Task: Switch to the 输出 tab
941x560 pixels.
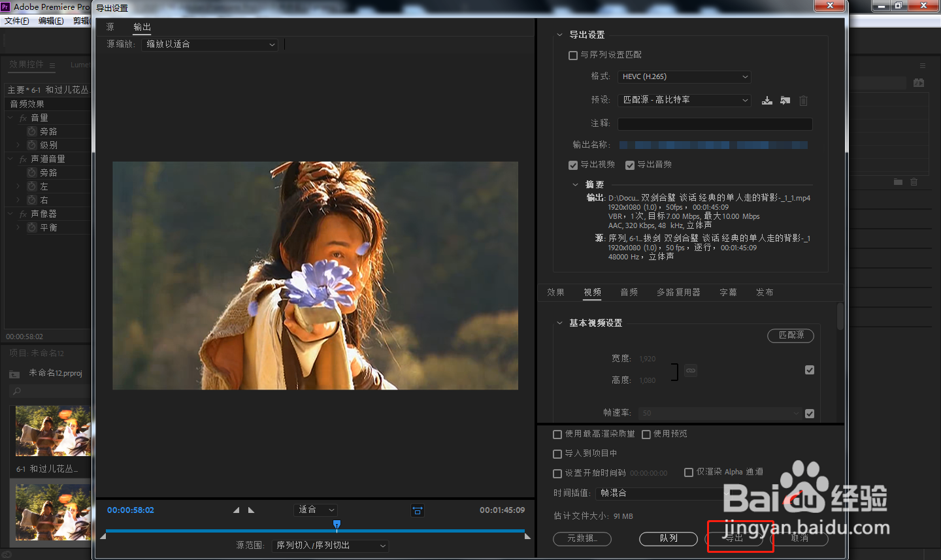Action: tap(142, 27)
